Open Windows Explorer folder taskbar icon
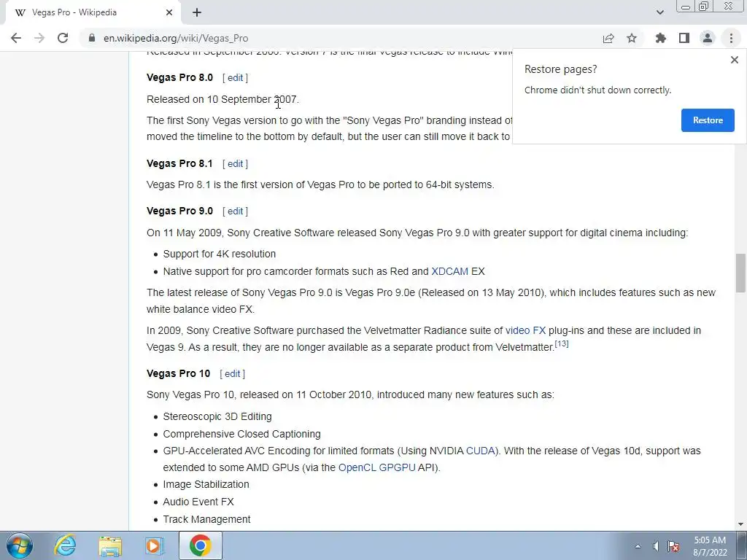747x560 pixels. pos(110,546)
